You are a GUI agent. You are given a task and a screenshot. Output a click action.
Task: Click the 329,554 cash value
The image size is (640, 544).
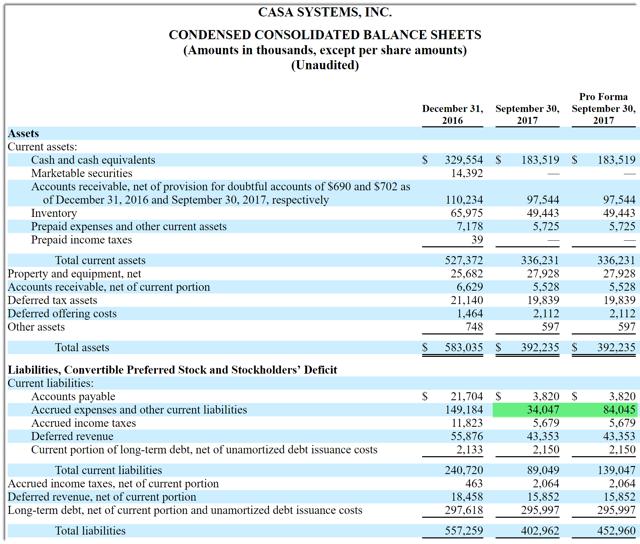tap(464, 160)
